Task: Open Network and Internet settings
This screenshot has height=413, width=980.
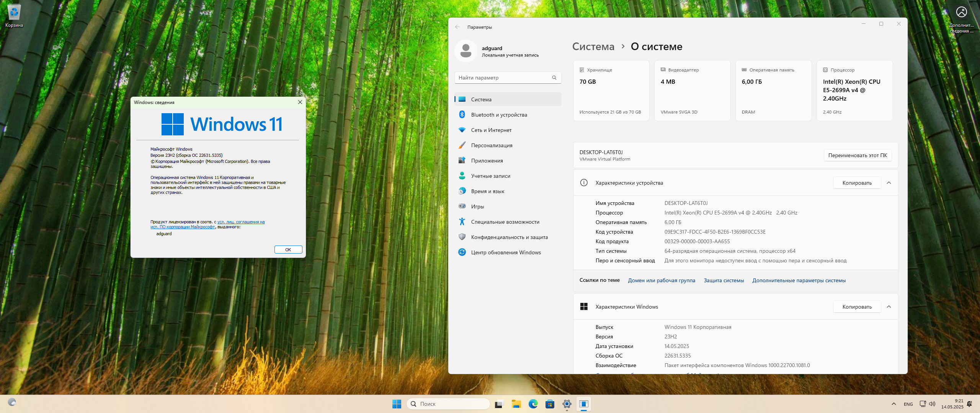Action: tap(508, 130)
